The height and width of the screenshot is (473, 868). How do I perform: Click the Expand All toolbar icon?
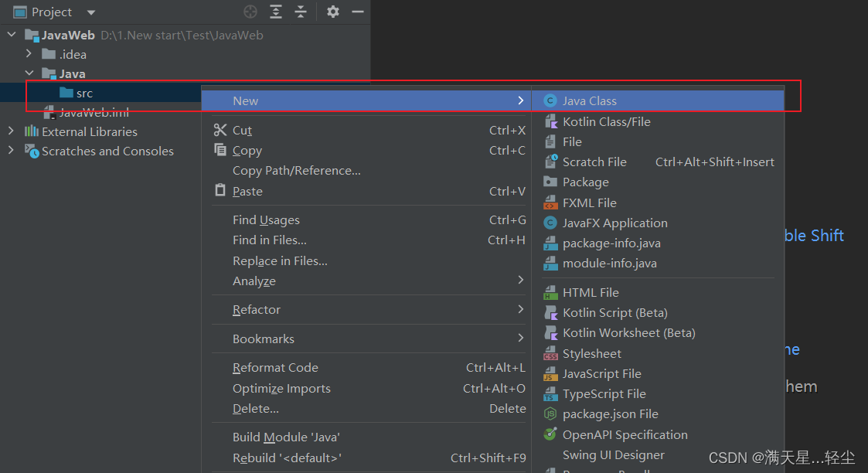click(x=276, y=12)
